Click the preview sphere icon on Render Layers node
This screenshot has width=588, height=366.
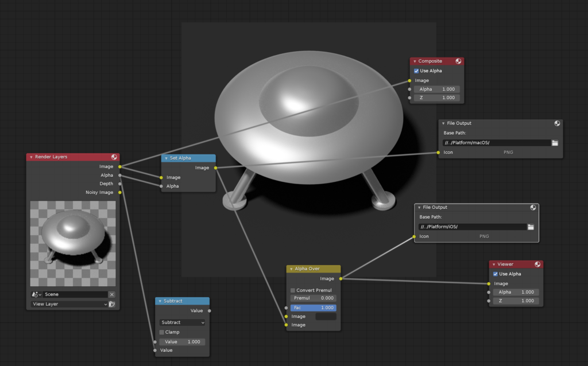(114, 157)
